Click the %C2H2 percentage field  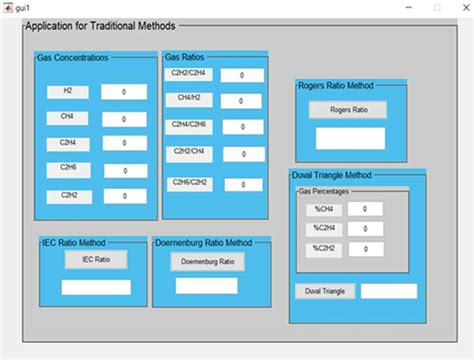(x=366, y=249)
